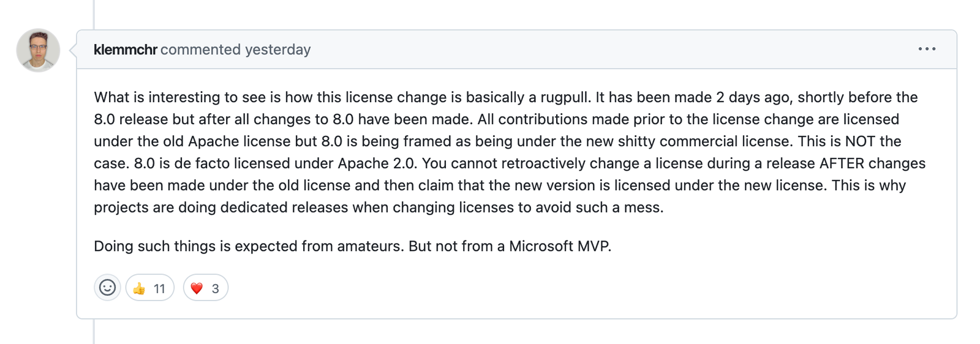This screenshot has width=980, height=344.
Task: Click the klemmchr username link
Action: pyautogui.click(x=126, y=50)
